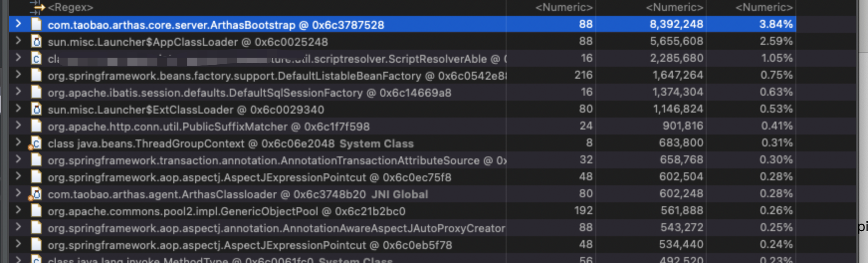Image resolution: width=868 pixels, height=263 pixels.
Task: Click retained heap value 561,888
Action: (682, 210)
